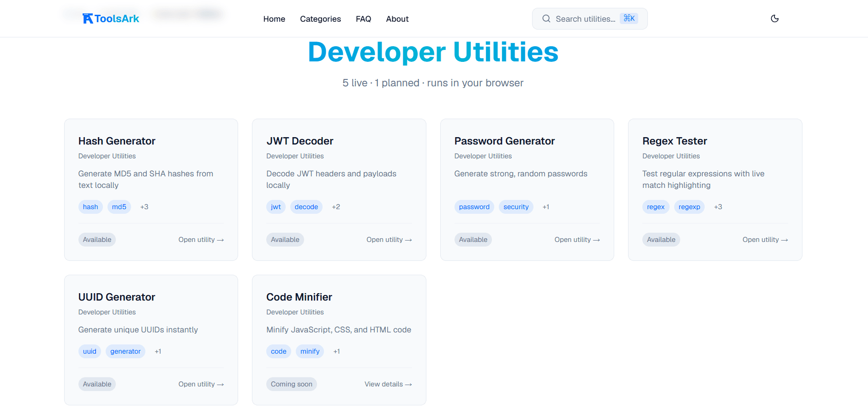Click Developer Utilities label under Regex Tester
This screenshot has height=416, width=868.
pos(671,156)
